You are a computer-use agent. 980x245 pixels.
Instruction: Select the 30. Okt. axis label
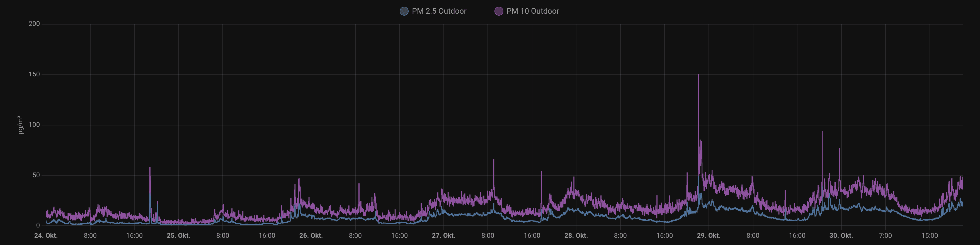pyautogui.click(x=841, y=236)
